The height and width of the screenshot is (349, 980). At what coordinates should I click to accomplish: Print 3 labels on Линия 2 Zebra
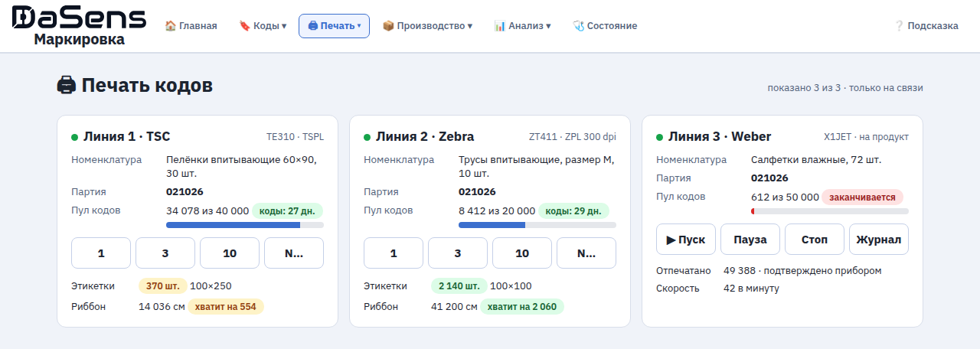click(458, 253)
